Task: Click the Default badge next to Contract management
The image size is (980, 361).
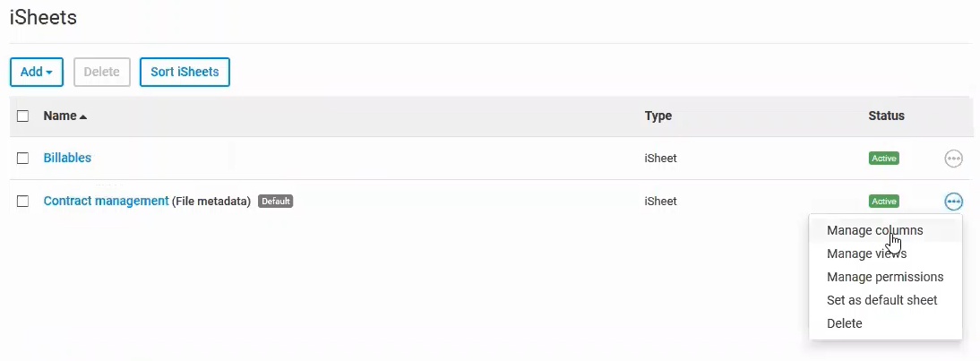Action: 275,202
